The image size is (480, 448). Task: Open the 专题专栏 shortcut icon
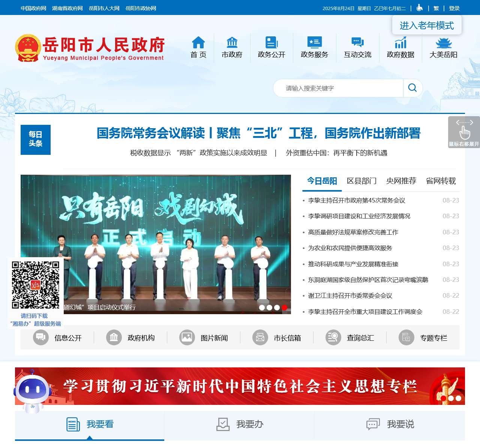406,337
